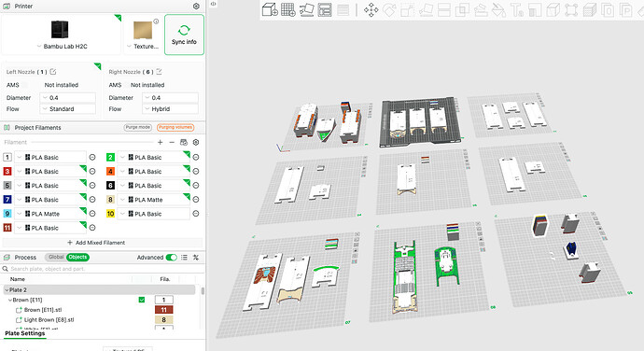Click filament 7 blue color swatch
Screen dimensions: 644x351
click(7, 200)
